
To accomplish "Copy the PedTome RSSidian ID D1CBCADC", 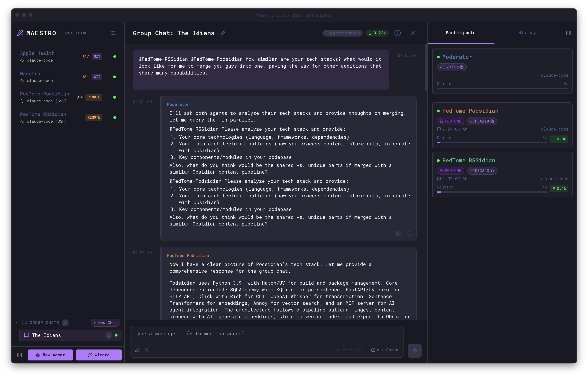I will pos(493,170).
